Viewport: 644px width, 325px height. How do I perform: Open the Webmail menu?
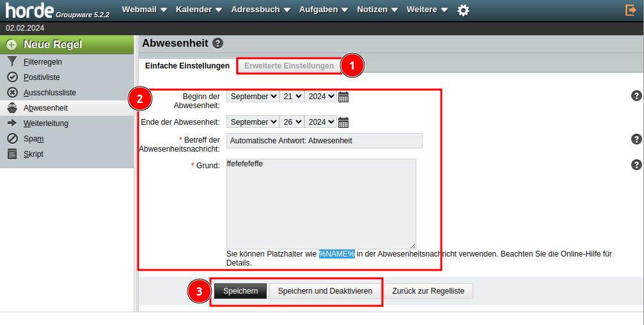pos(144,10)
